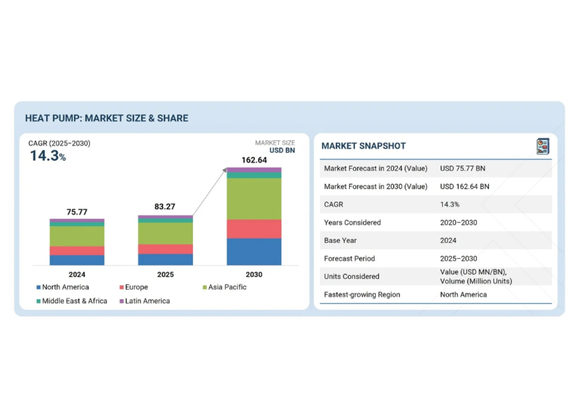Click the 2030 bar's North America segment
580x419 pixels.
pyautogui.click(x=254, y=251)
